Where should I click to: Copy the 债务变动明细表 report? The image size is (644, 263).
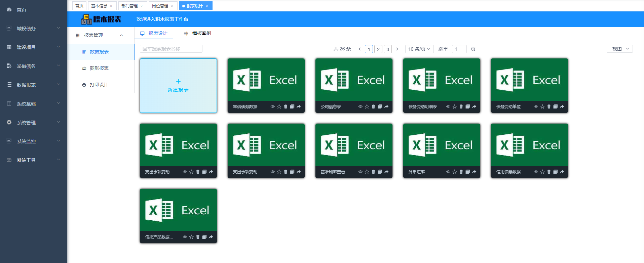tap(467, 106)
